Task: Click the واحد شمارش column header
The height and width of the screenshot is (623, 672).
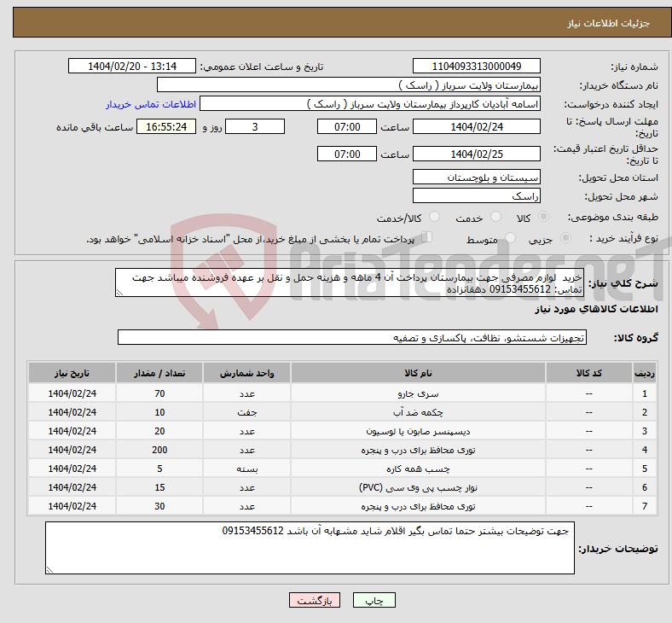Action: point(246,373)
